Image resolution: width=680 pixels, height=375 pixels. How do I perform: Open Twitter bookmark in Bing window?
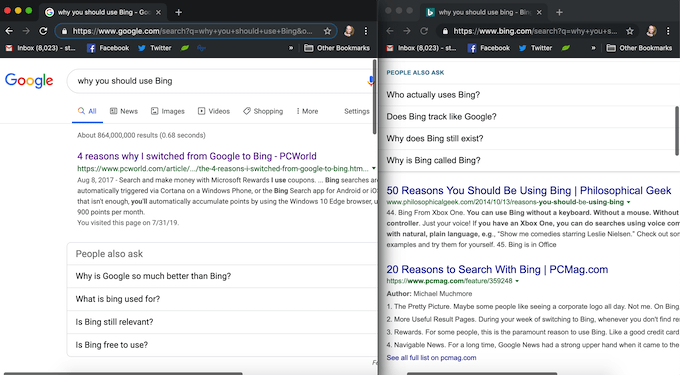point(536,48)
